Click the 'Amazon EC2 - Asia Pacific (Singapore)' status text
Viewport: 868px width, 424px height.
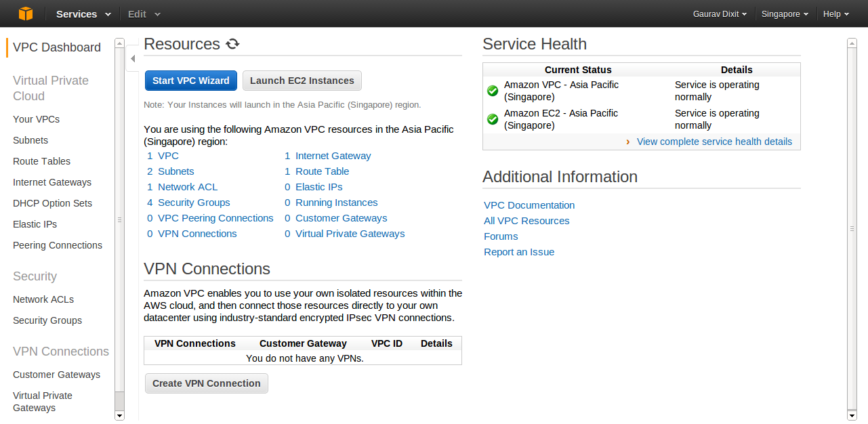(x=562, y=119)
